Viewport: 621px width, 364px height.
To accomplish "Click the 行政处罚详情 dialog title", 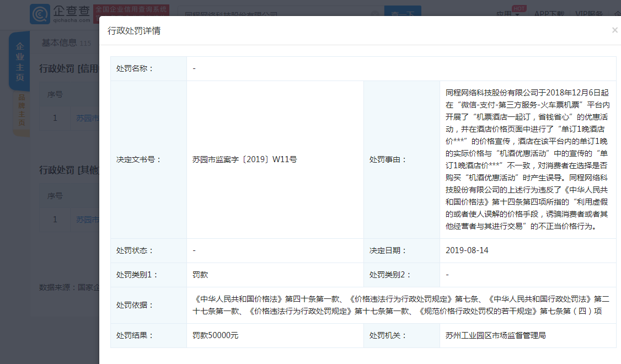I will [134, 30].
